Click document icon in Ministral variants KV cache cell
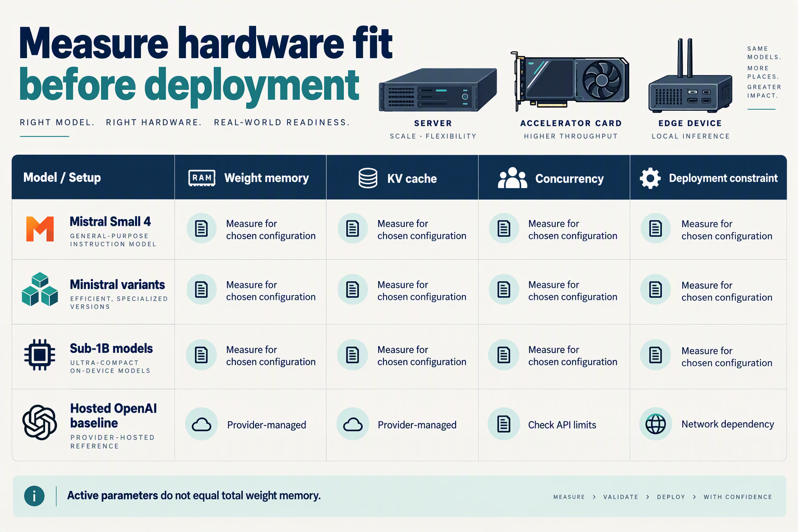798x532 pixels. coord(353,289)
